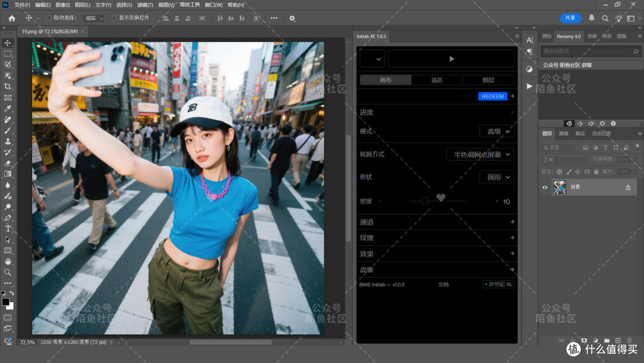Click the foreground color swatch
This screenshot has width=644, height=363.
coord(5,302)
